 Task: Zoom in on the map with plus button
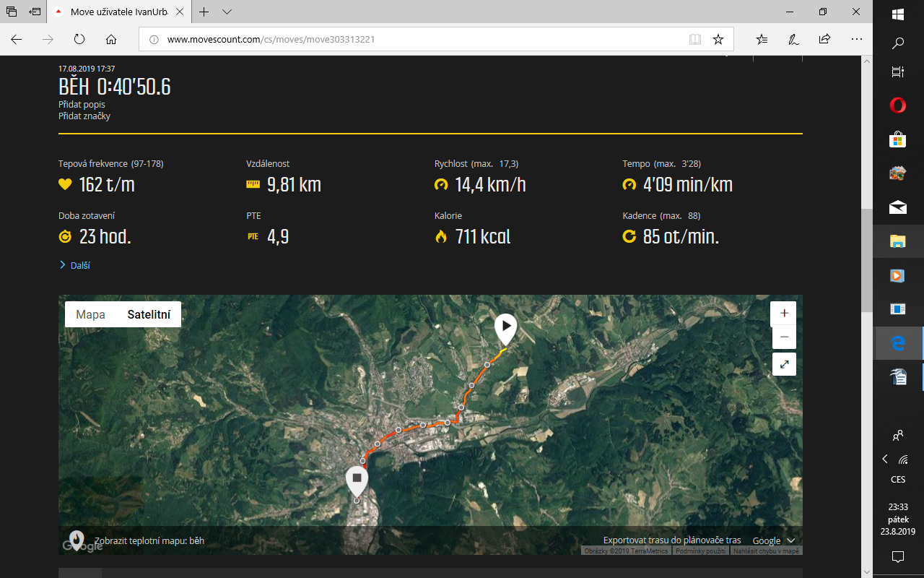[784, 314]
